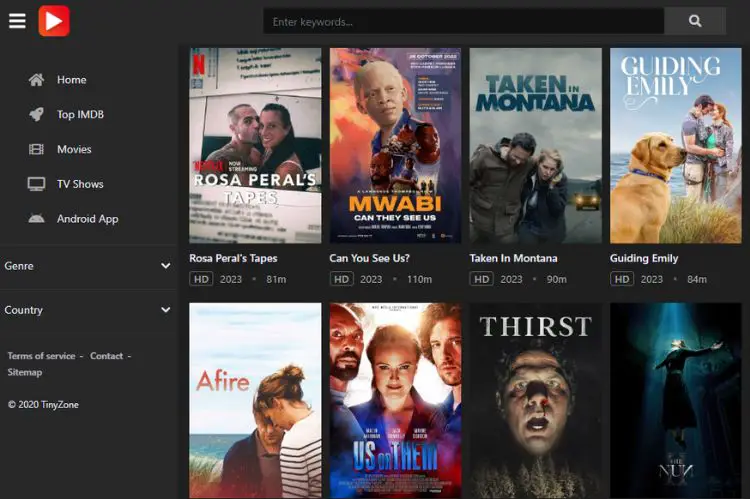The image size is (750, 499).
Task: Click the Top IMDB rocket icon
Action: [36, 114]
